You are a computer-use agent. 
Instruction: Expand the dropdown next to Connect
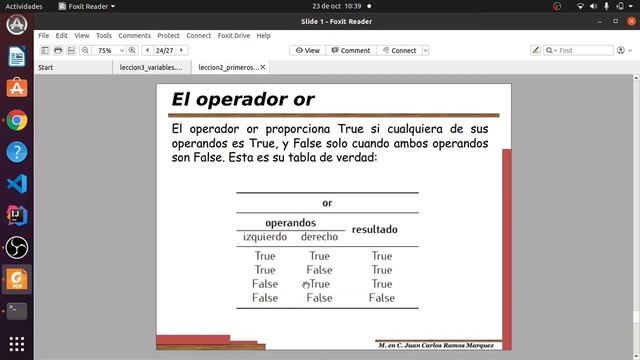point(425,51)
